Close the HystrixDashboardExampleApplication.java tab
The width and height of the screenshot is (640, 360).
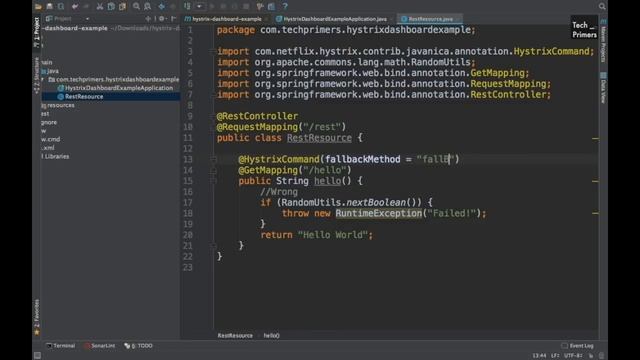point(391,19)
